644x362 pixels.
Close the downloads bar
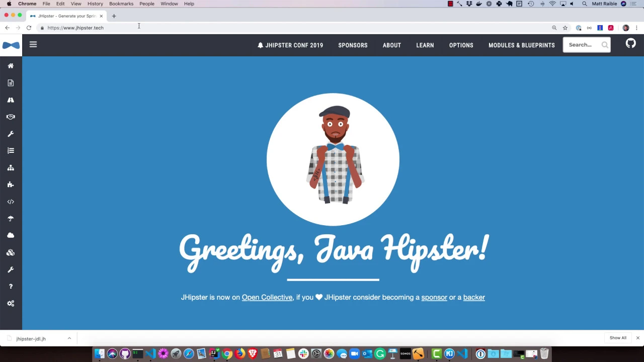pyautogui.click(x=637, y=338)
